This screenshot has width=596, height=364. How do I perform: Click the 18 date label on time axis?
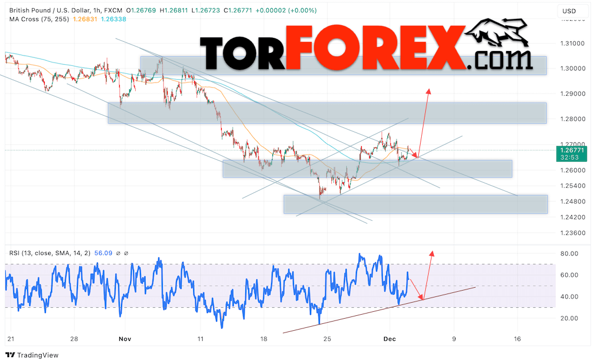click(264, 339)
